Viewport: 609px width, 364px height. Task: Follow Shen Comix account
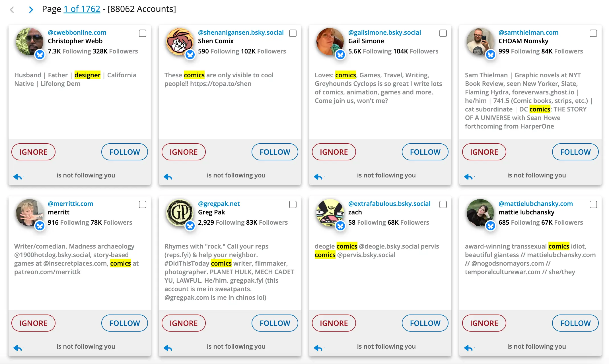[275, 152]
